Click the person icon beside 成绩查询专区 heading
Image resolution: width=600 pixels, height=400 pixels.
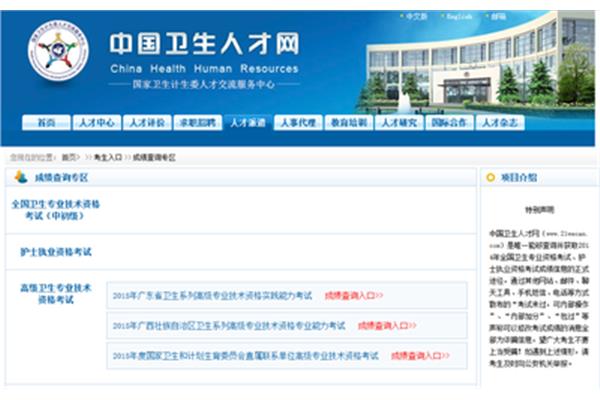(21, 177)
